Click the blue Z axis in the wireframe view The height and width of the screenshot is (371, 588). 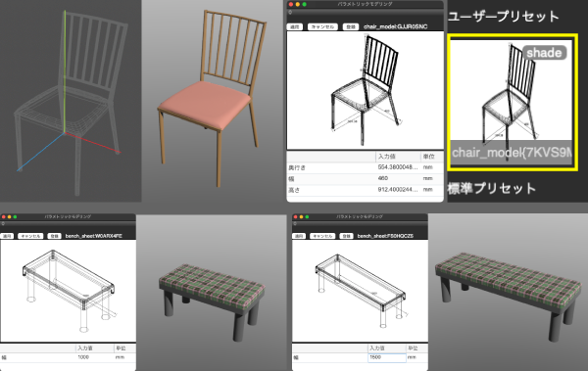(40, 152)
